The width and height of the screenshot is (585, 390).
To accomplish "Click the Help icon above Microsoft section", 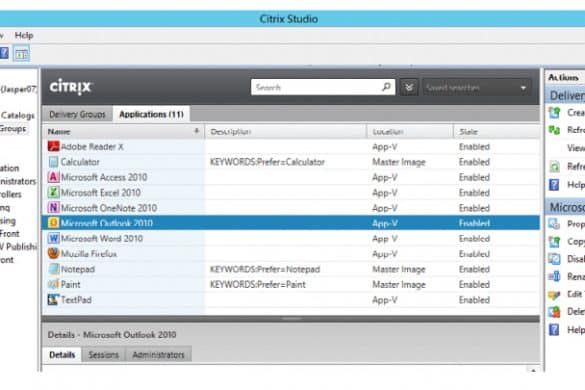I will 554,184.
